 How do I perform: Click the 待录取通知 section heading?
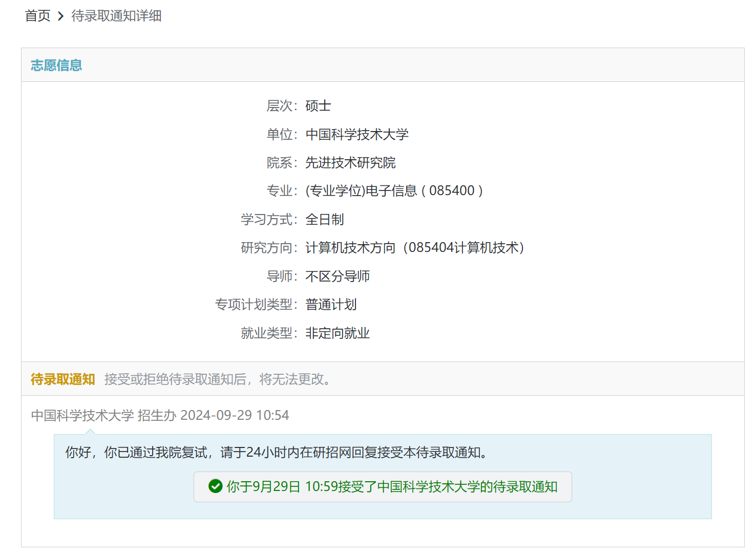(x=62, y=379)
